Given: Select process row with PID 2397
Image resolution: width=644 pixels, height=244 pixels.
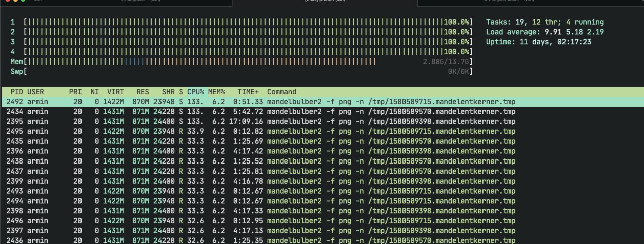Looking at the screenshot, I should (x=322, y=231).
